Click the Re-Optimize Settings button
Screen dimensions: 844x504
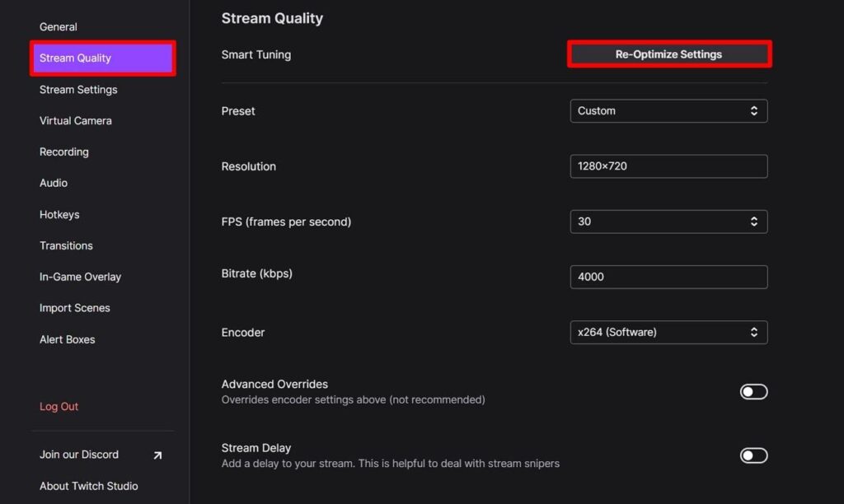click(668, 54)
